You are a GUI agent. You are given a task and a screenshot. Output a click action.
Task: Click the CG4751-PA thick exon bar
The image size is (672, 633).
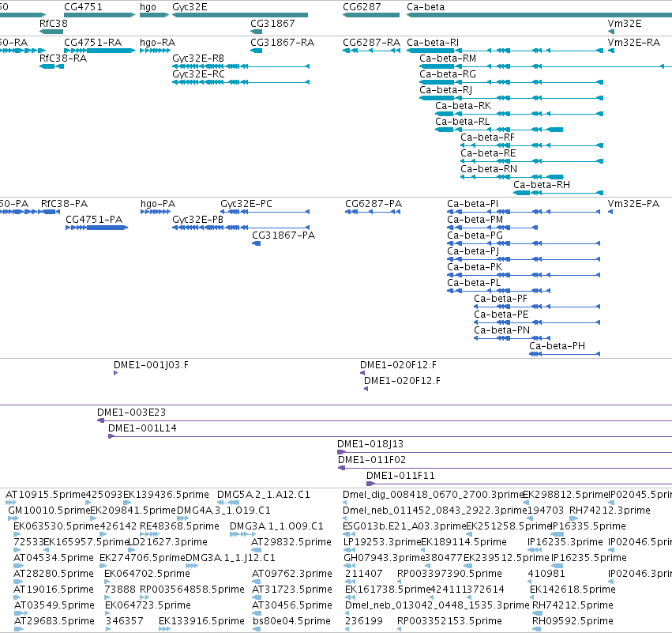106,228
